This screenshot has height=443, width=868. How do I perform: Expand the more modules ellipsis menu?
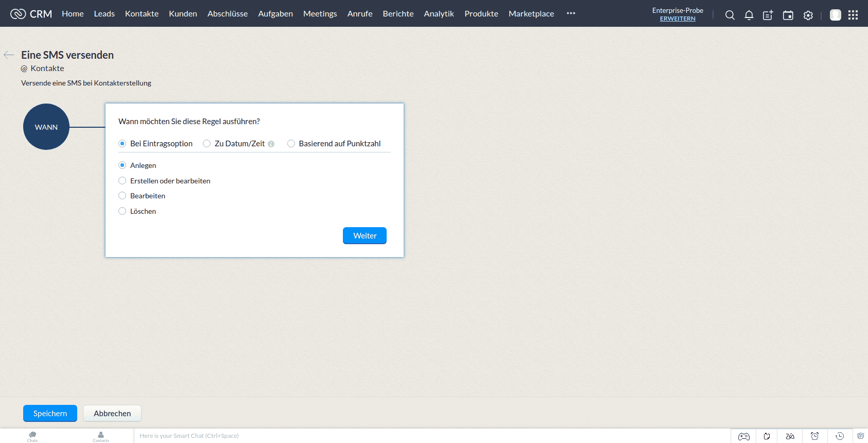pos(571,13)
